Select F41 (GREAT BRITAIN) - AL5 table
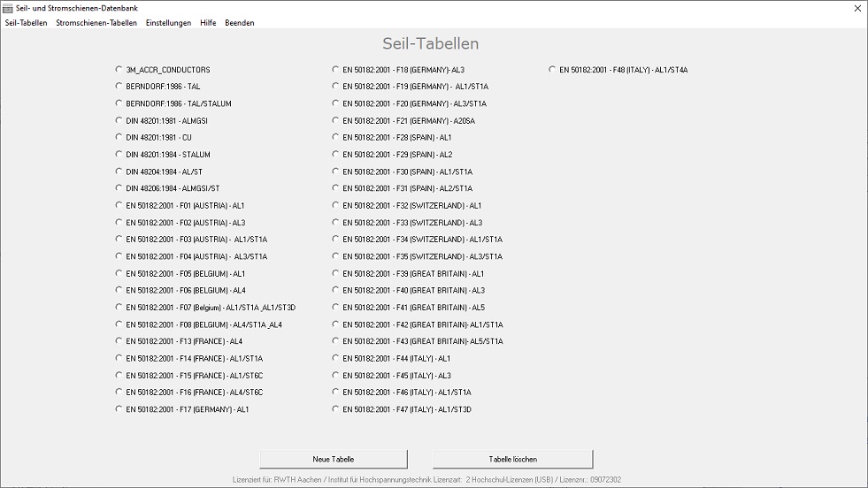The width and height of the screenshot is (868, 488). click(x=336, y=308)
